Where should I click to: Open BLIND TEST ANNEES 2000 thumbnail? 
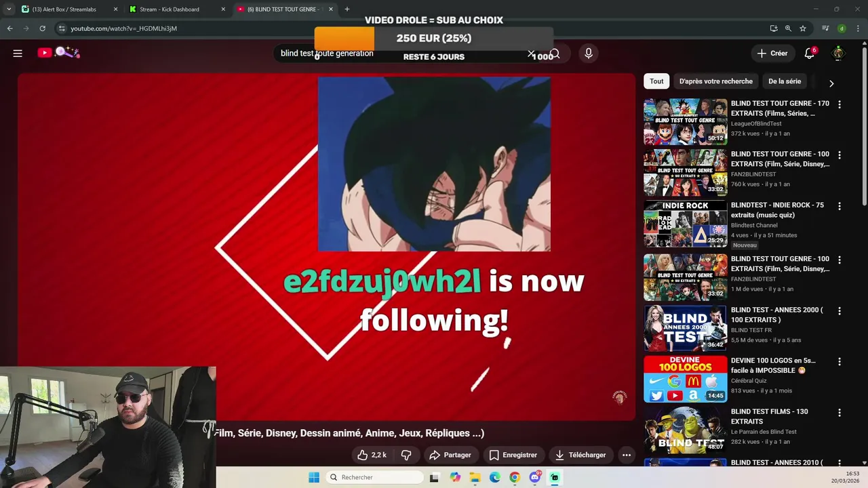[x=685, y=328]
